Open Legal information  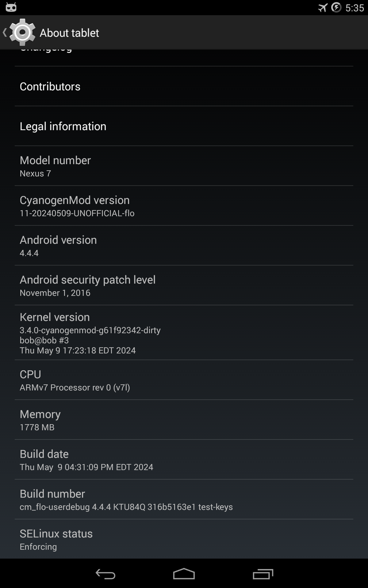coord(184,126)
